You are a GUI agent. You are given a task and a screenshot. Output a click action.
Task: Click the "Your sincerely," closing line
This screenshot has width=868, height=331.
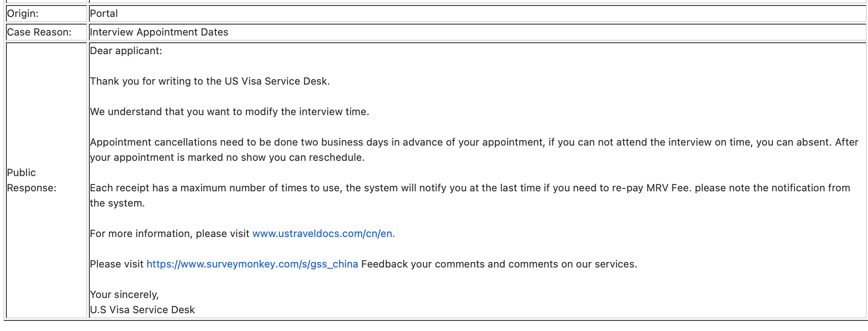pos(124,295)
